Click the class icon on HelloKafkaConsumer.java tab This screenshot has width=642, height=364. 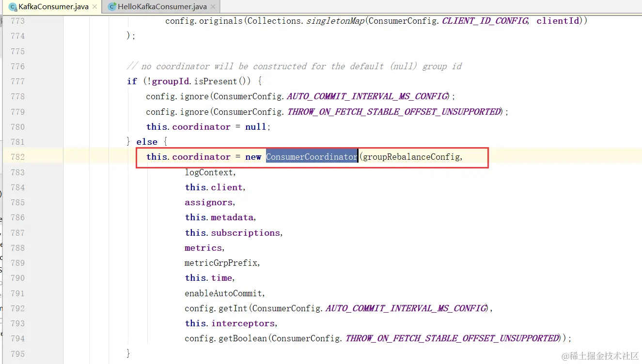(x=112, y=7)
